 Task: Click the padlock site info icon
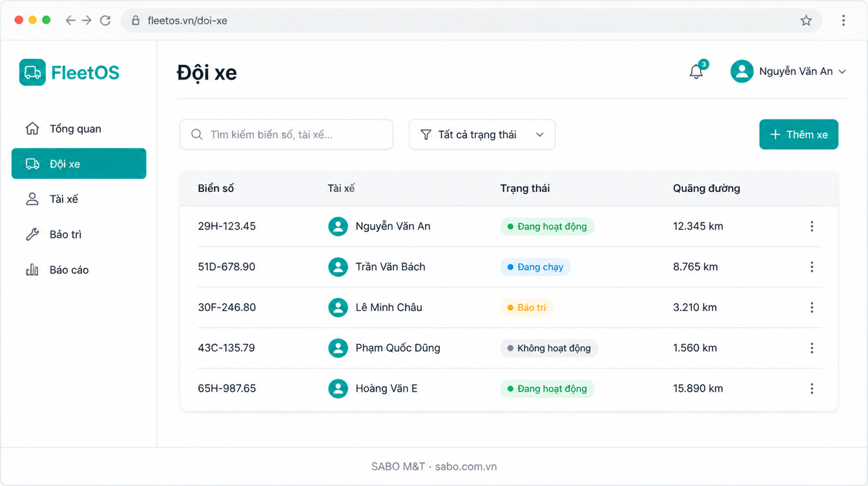(x=136, y=21)
